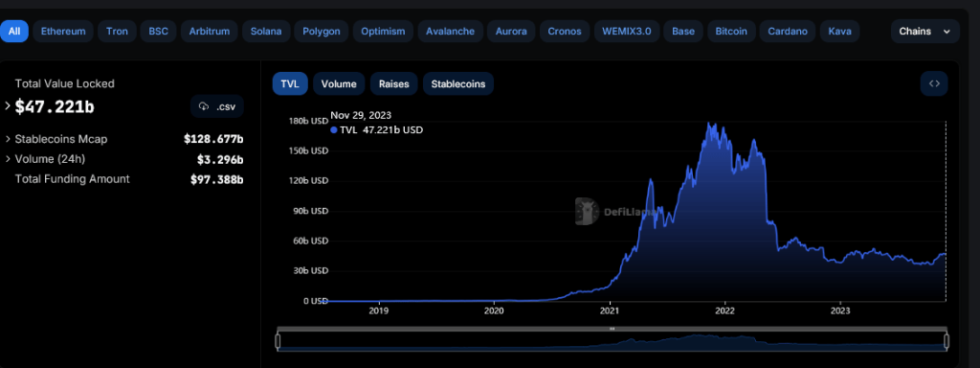The height and width of the screenshot is (368, 980).
Task: Click the TVL 47.221b USD tooltip entry
Action: [377, 130]
